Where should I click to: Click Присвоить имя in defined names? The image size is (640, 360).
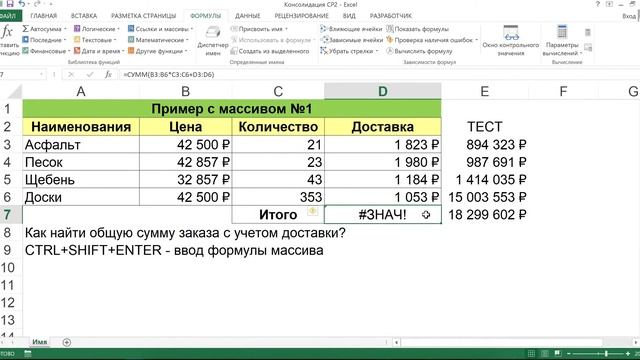[259, 29]
